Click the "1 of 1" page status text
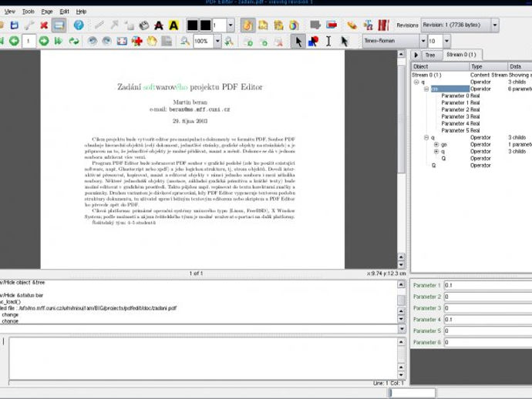Viewport: 532px width, 399px height. coord(196,273)
